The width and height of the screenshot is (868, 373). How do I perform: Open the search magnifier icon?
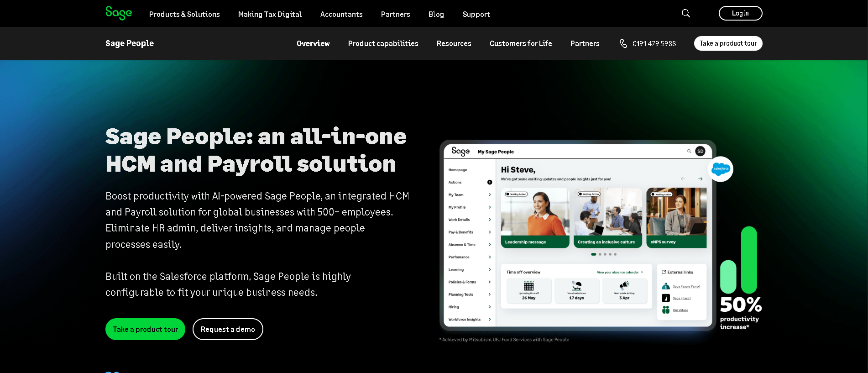point(685,13)
